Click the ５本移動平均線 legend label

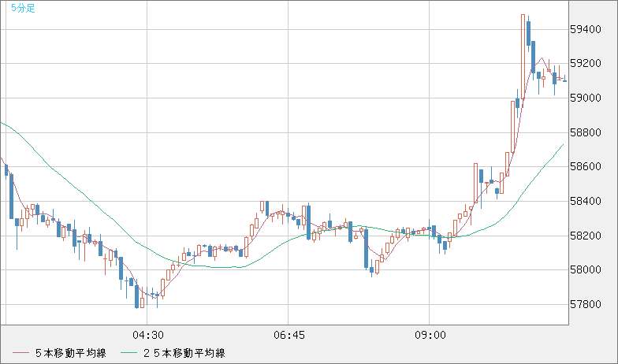click(71, 353)
